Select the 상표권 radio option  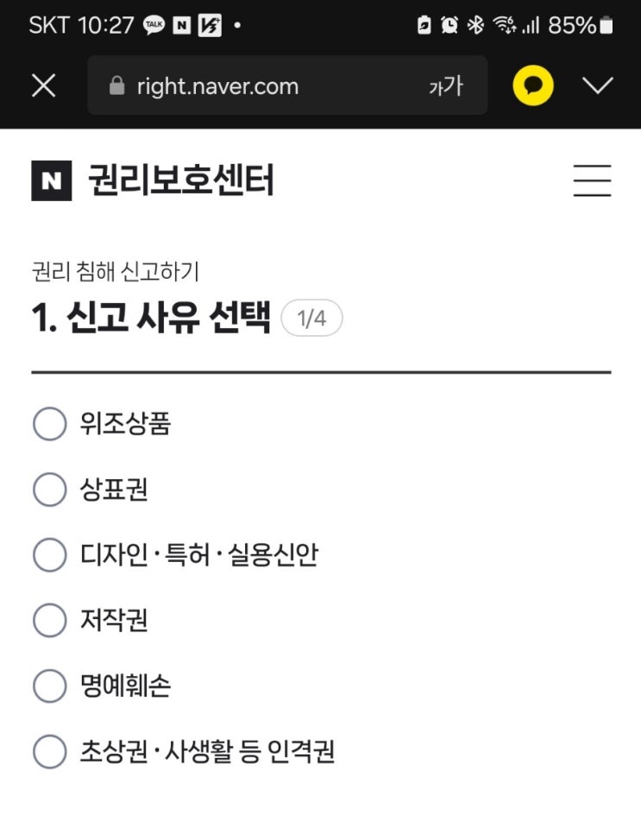pyautogui.click(x=49, y=489)
